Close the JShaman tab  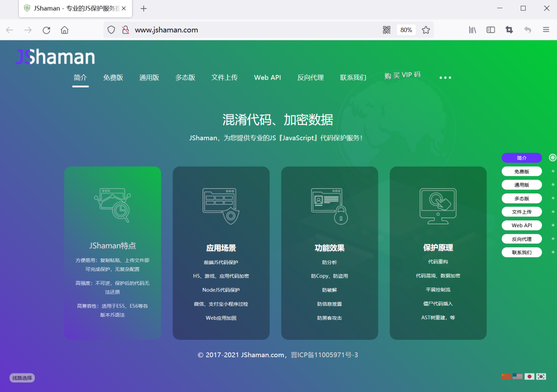(124, 9)
